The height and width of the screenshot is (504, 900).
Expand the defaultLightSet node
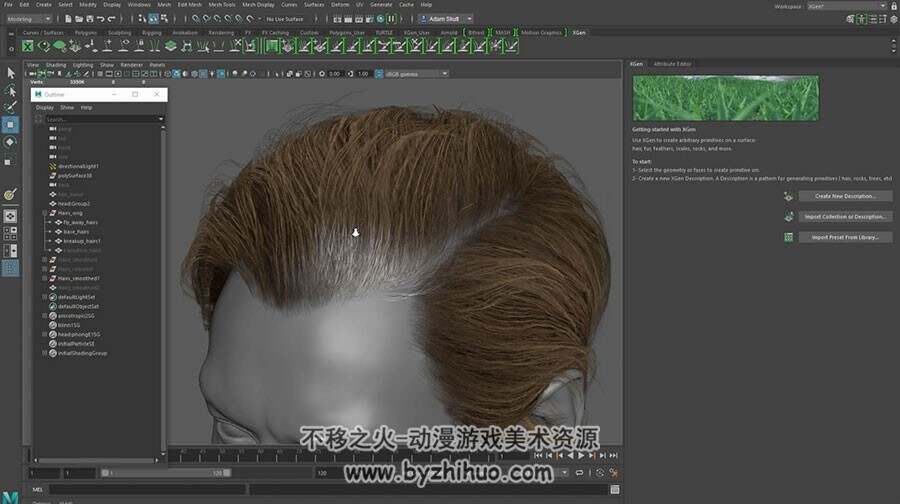[x=45, y=297]
